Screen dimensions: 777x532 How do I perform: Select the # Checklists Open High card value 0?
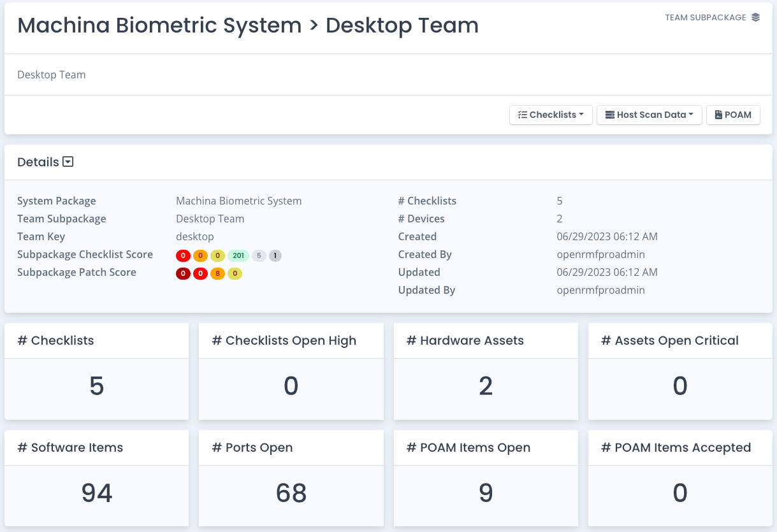[291, 386]
